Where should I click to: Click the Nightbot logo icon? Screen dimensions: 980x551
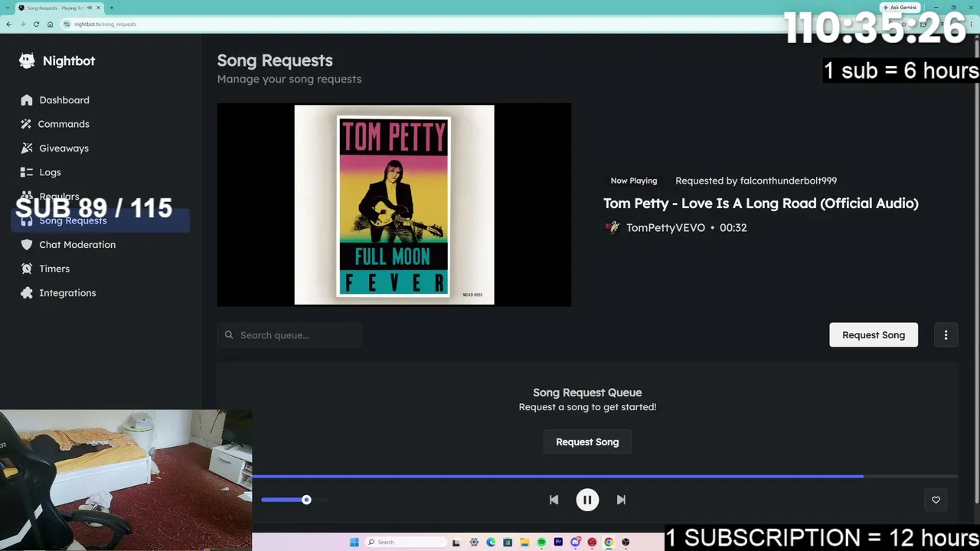(27, 61)
